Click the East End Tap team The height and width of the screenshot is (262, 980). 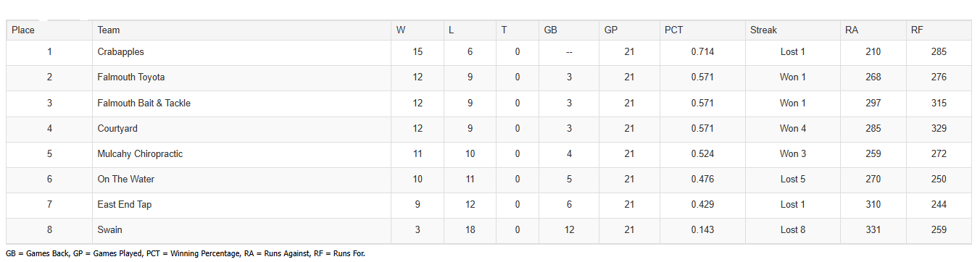[123, 205]
